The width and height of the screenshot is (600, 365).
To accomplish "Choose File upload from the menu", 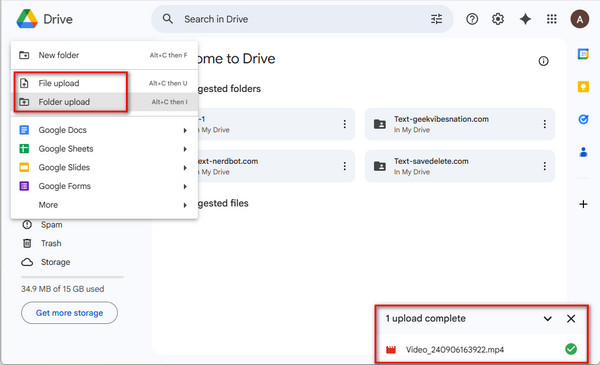I will point(104,83).
